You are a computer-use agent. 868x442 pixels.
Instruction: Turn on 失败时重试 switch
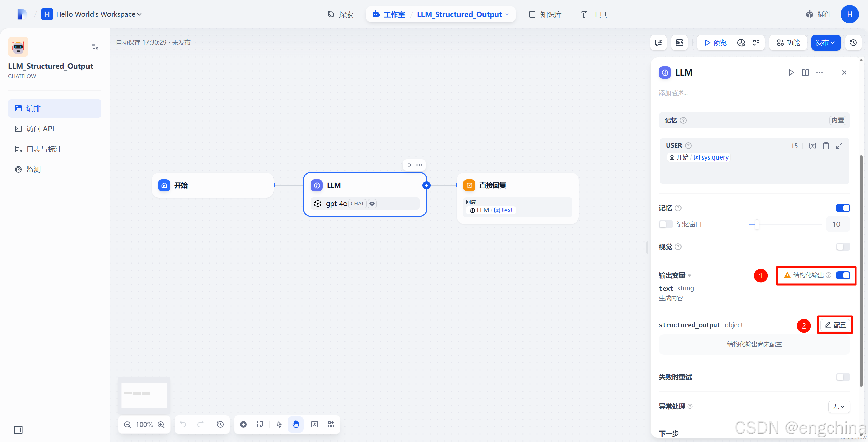click(843, 377)
